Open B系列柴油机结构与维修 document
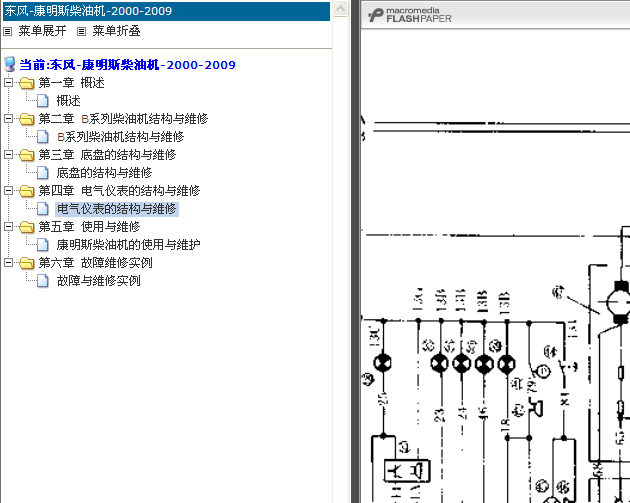This screenshot has width=630, height=503. (x=121, y=137)
